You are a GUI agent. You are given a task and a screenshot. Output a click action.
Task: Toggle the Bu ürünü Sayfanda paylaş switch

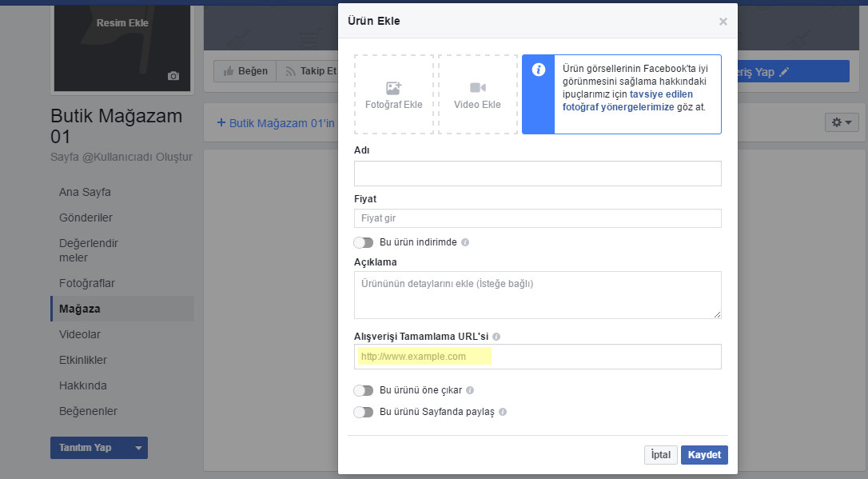point(364,412)
